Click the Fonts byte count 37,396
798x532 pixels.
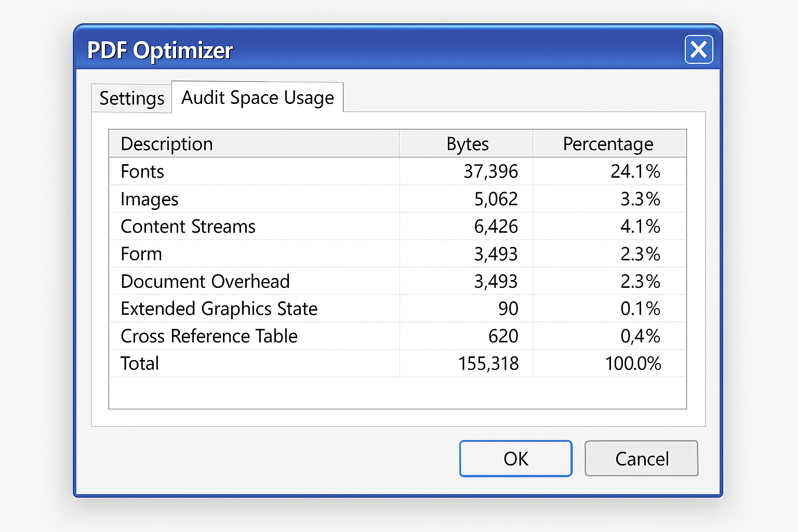click(x=490, y=171)
